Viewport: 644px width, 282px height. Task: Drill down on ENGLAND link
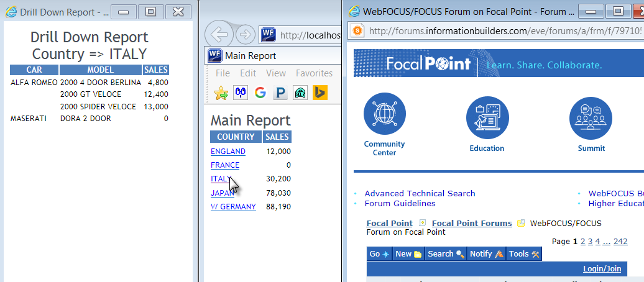(x=228, y=152)
